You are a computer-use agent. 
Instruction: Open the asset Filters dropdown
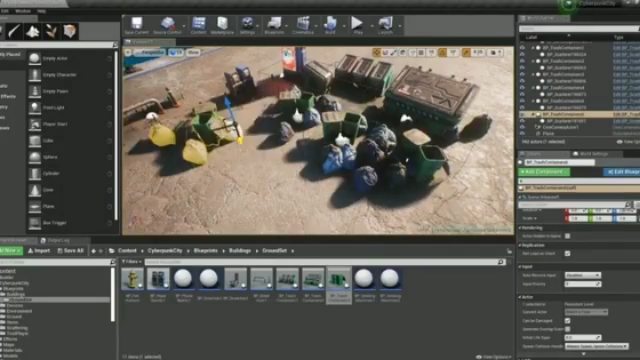[131, 262]
